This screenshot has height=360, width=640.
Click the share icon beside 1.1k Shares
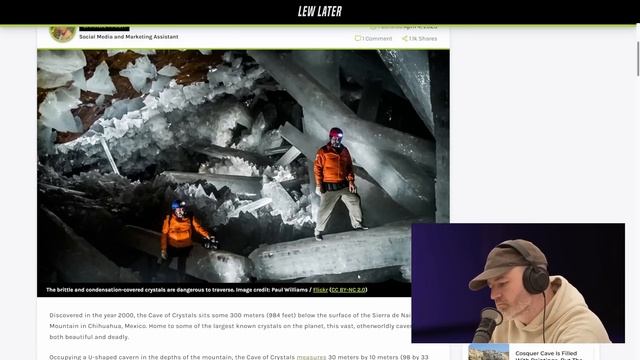click(404, 38)
